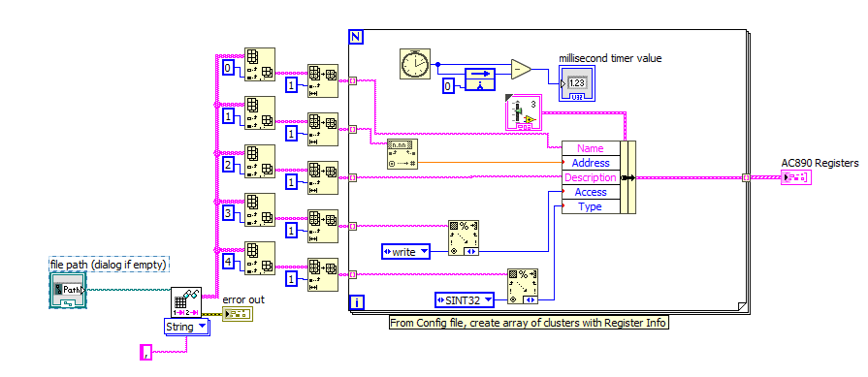Click the error out label

click(x=243, y=299)
